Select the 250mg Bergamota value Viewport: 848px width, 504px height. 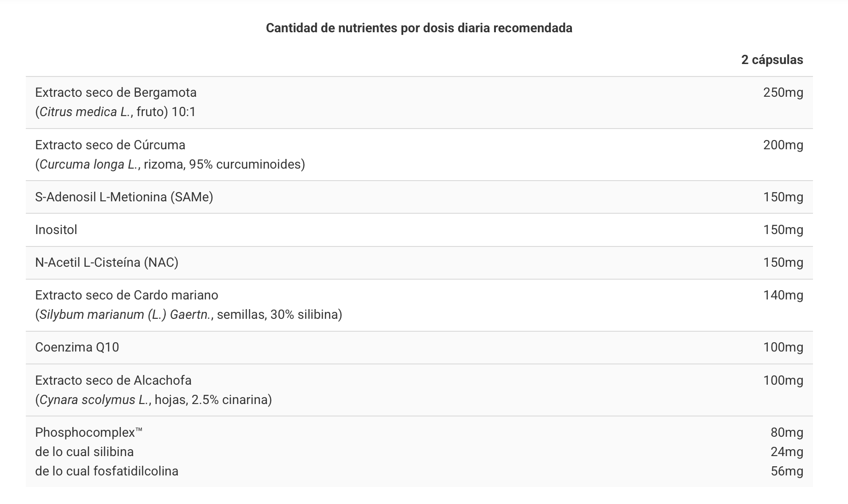(x=783, y=93)
